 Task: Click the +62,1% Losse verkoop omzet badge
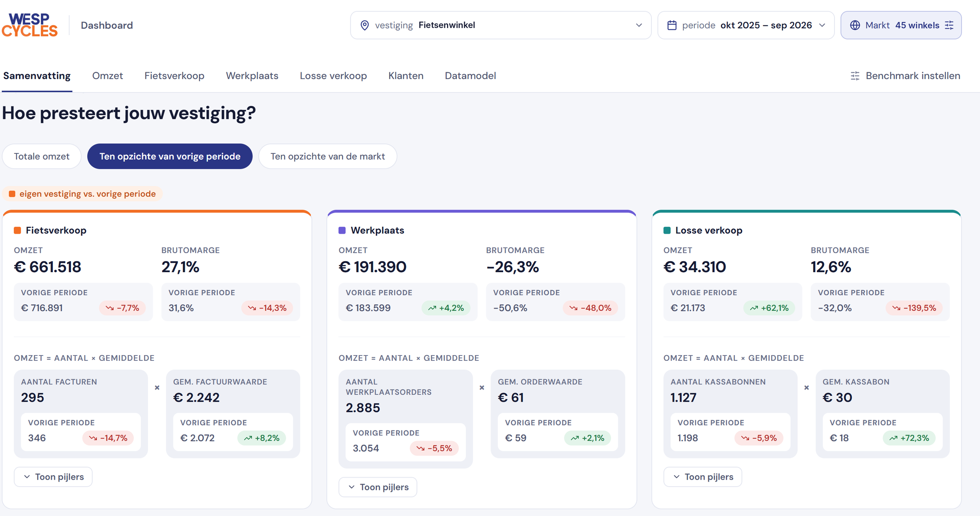[769, 308]
